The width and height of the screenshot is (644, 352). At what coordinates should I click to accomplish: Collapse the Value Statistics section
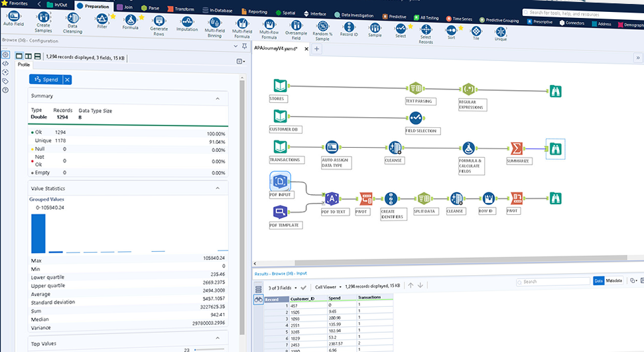(218, 188)
